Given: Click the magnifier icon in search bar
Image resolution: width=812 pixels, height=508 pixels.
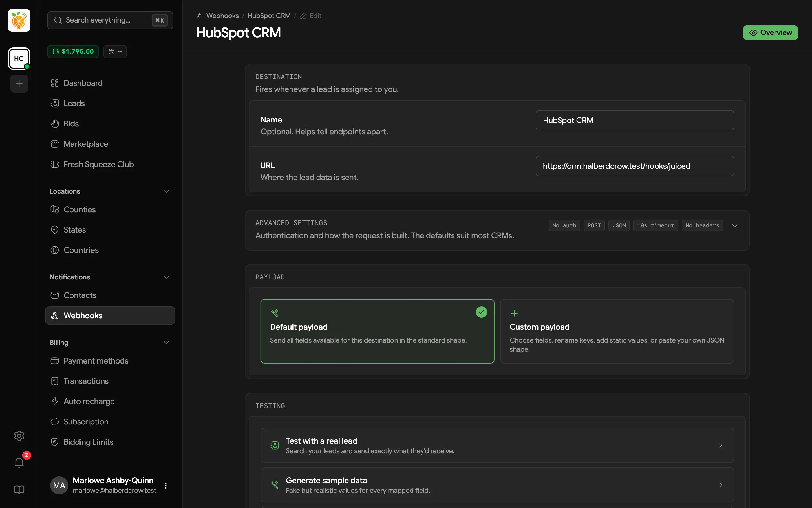Looking at the screenshot, I should [x=58, y=20].
